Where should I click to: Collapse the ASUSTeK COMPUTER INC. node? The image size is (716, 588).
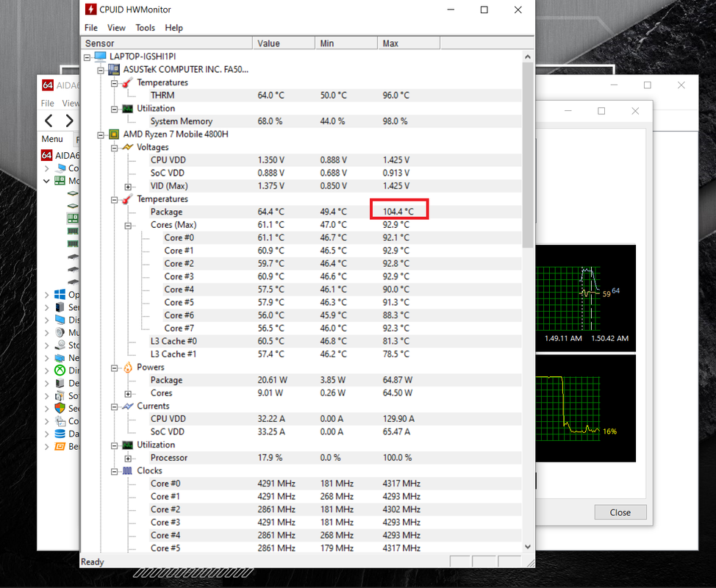point(101,71)
